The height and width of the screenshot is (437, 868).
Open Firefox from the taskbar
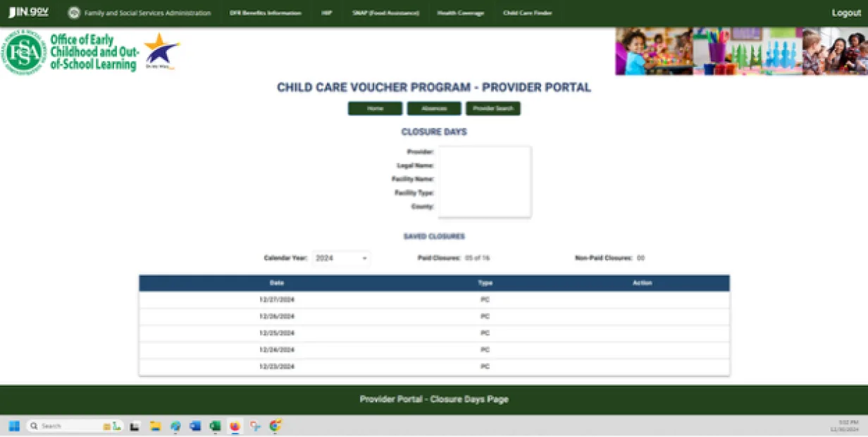[235, 426]
